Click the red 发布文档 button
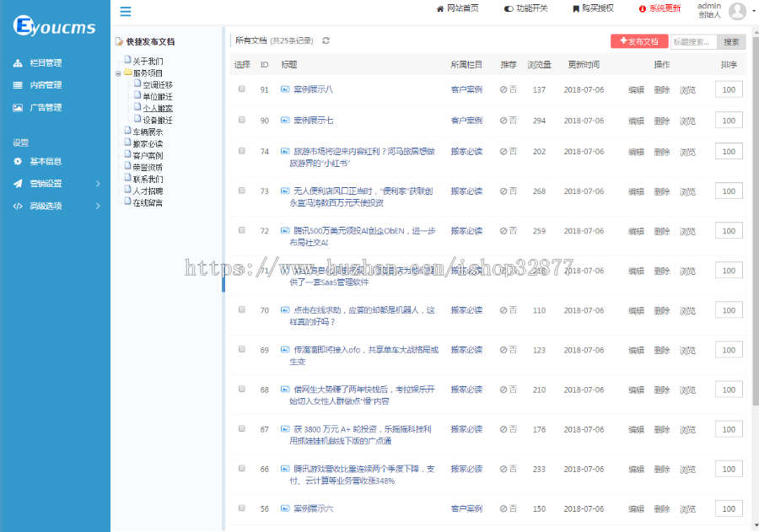Image resolution: width=759 pixels, height=532 pixels. pyautogui.click(x=638, y=40)
